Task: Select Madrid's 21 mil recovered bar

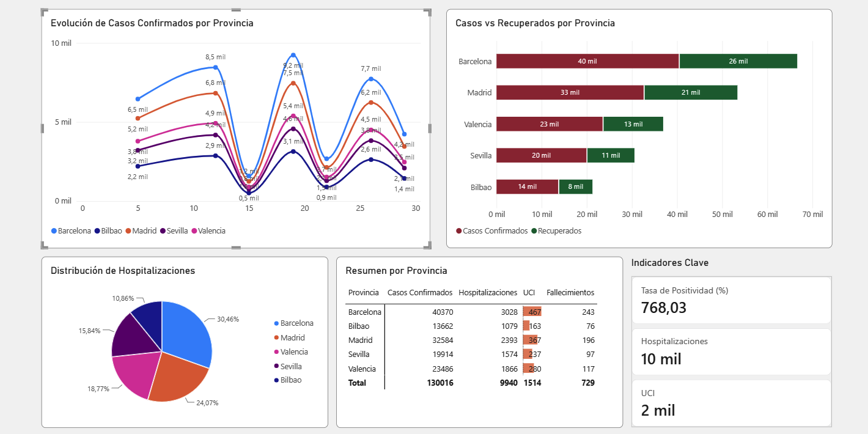Action: tap(691, 92)
